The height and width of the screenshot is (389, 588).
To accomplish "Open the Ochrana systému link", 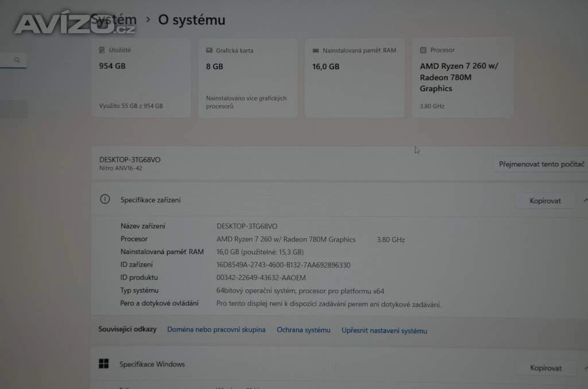I will pyautogui.click(x=303, y=330).
